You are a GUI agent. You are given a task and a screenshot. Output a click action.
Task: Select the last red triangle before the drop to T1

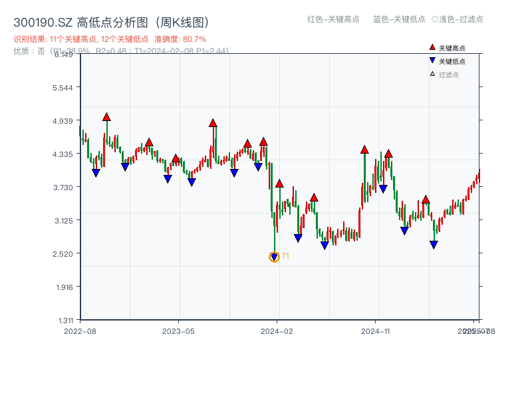[263, 142]
